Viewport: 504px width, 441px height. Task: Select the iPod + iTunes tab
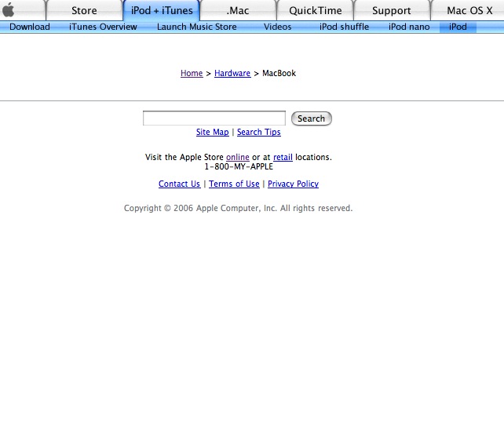pos(162,11)
